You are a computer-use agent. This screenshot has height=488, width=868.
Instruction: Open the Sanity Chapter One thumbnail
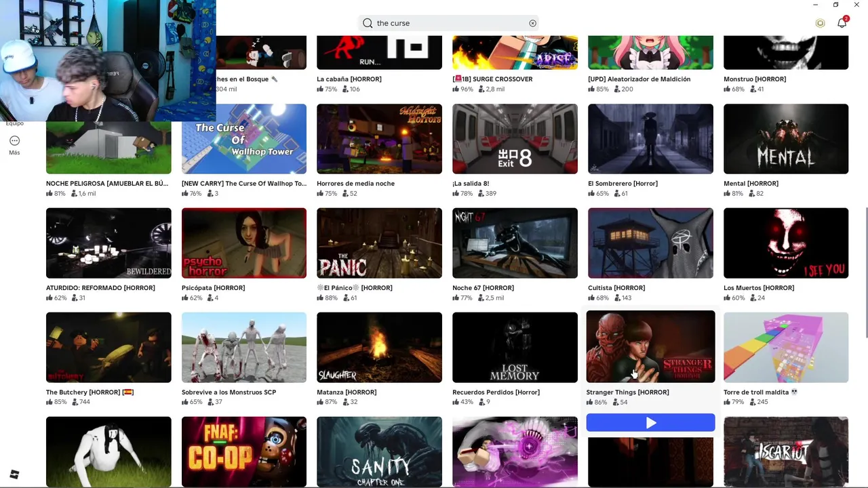379,451
